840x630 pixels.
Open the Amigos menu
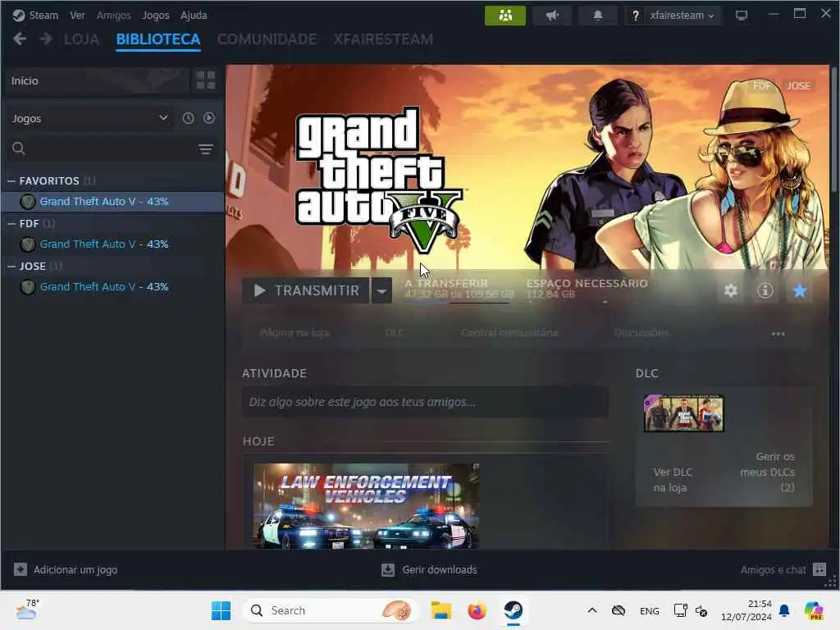point(113,15)
